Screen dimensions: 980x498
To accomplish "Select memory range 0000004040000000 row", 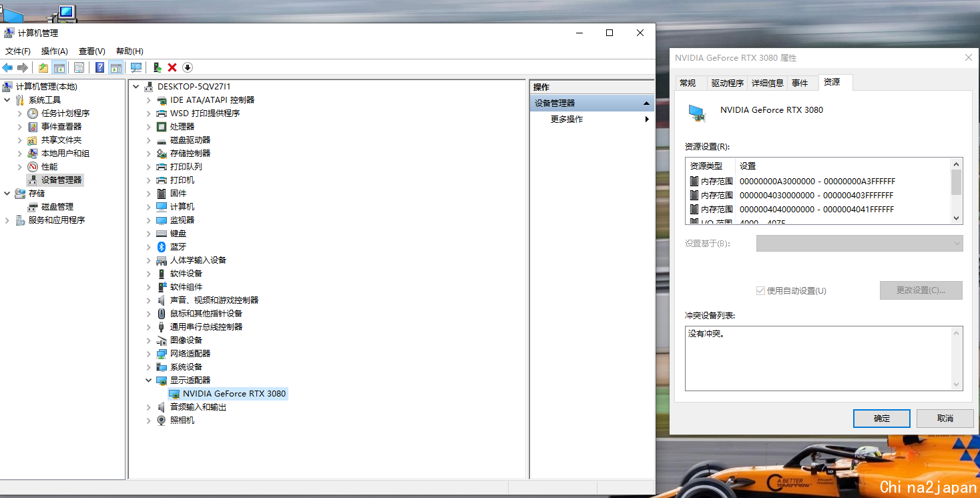I will [818, 210].
